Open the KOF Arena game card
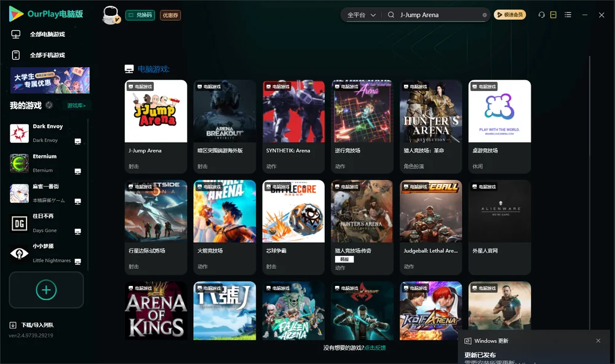The height and width of the screenshot is (364, 615). tap(430, 311)
